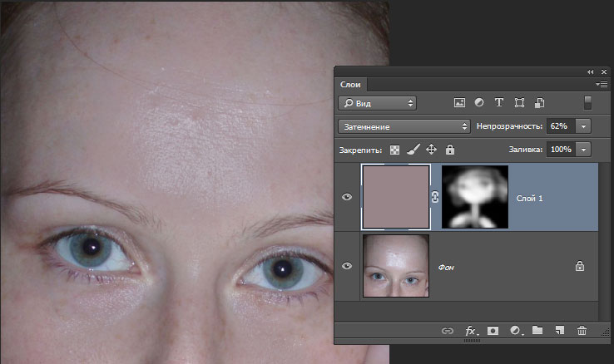Filter layers by text type
Image resolution: width=614 pixels, height=364 pixels.
click(x=498, y=103)
